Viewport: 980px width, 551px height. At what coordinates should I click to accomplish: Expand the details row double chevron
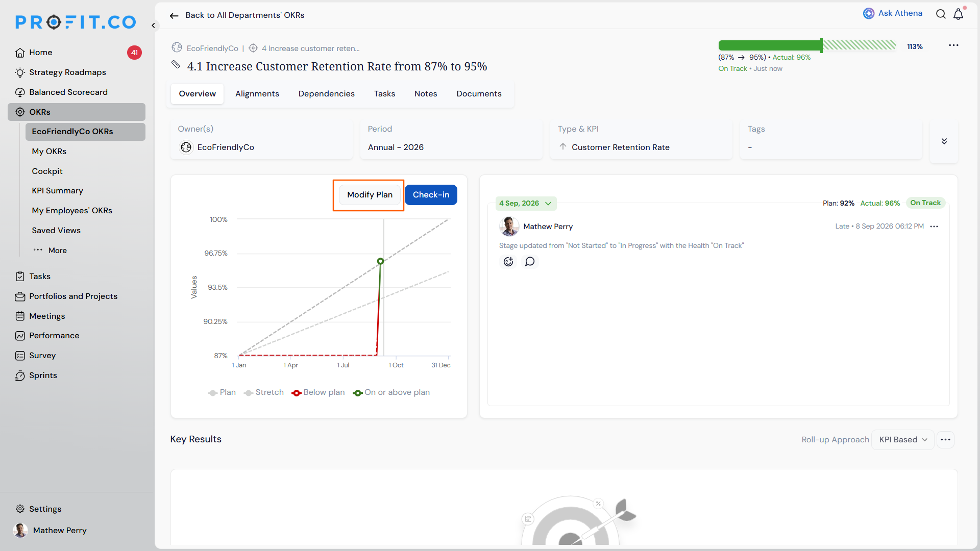tap(944, 141)
